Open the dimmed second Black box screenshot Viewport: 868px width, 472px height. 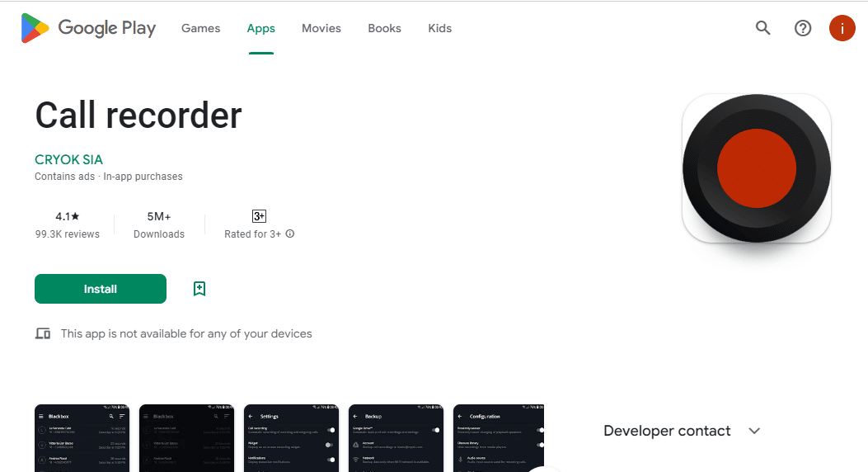pyautogui.click(x=186, y=437)
